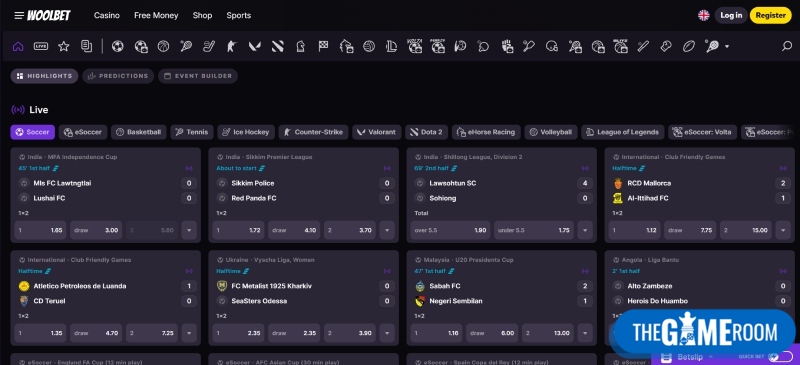The height and width of the screenshot is (365, 800).
Task: Select the Counter-Strike soldier icon in sports bar
Action: (232, 46)
